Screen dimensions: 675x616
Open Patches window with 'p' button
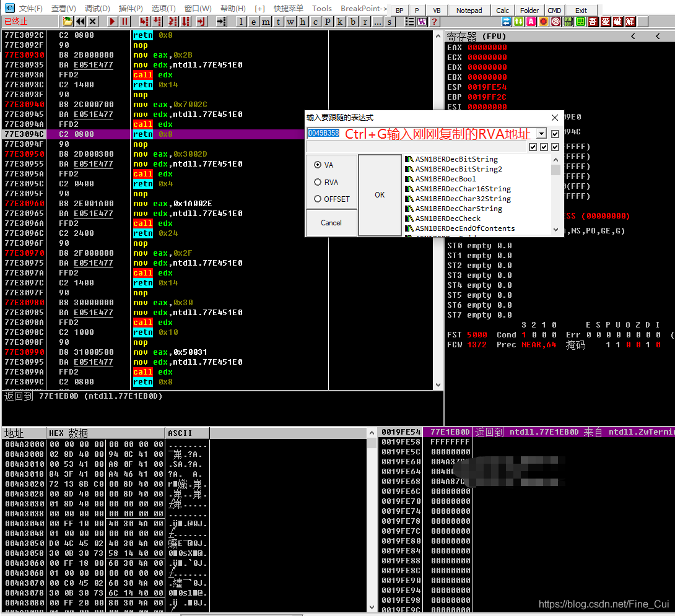[328, 22]
